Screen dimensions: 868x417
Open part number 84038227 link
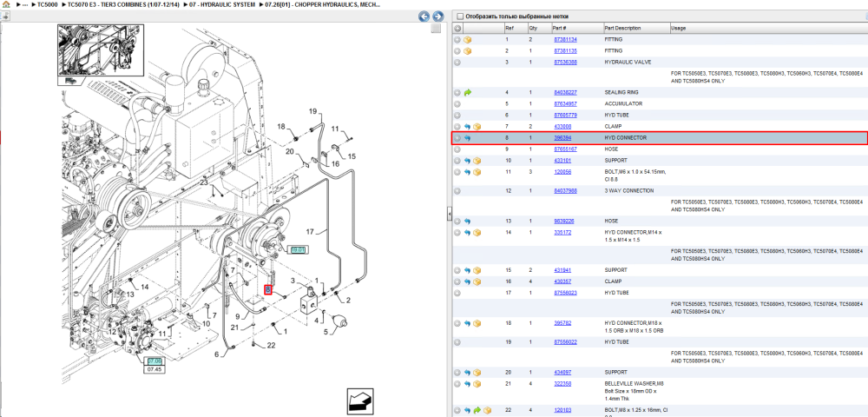coord(565,92)
